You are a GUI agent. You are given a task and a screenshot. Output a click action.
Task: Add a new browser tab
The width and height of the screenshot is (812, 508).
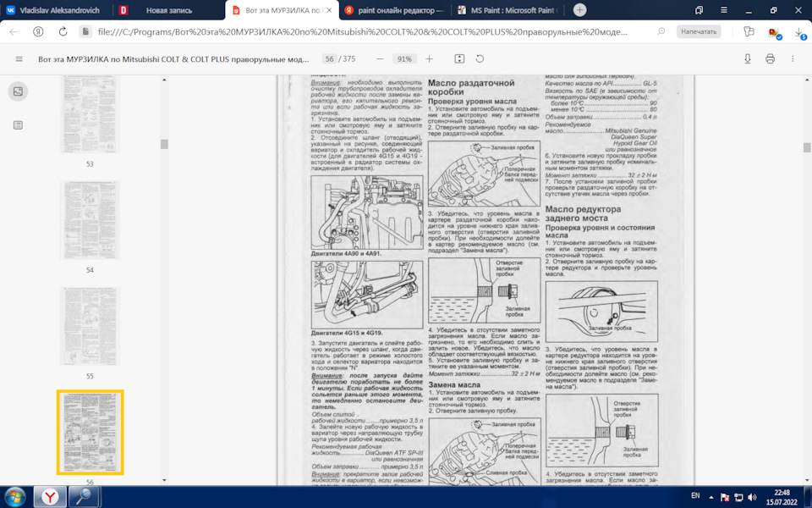[580, 10]
